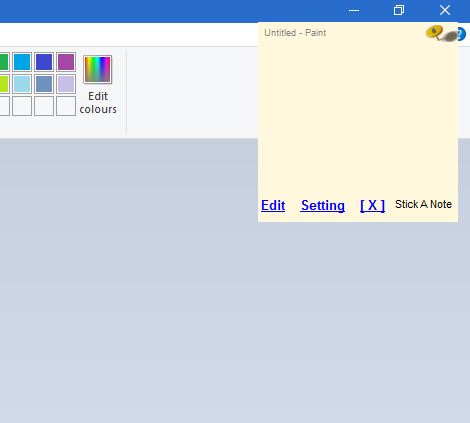Pick the purple colour swatch

[66, 62]
